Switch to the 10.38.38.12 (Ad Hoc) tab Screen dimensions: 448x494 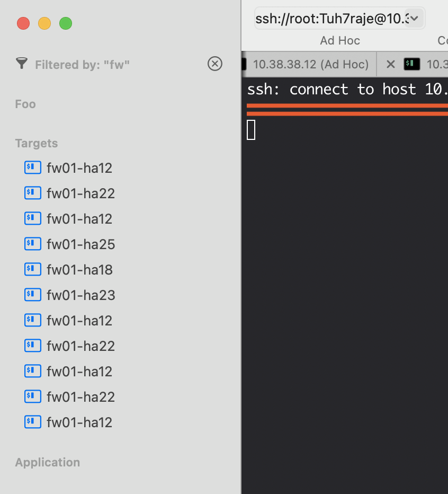(310, 64)
